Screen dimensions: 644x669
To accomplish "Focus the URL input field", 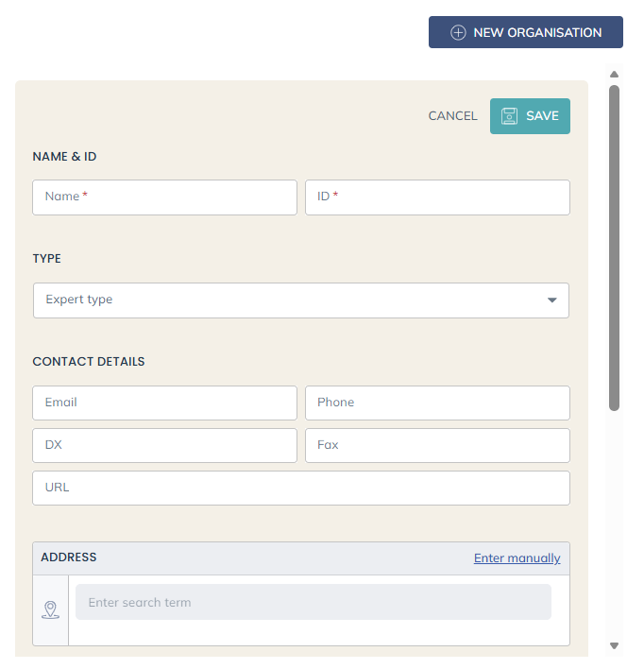I will 301,489.
